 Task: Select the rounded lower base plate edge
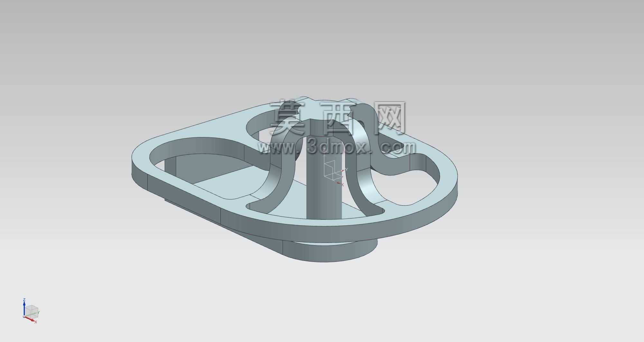coord(330,253)
